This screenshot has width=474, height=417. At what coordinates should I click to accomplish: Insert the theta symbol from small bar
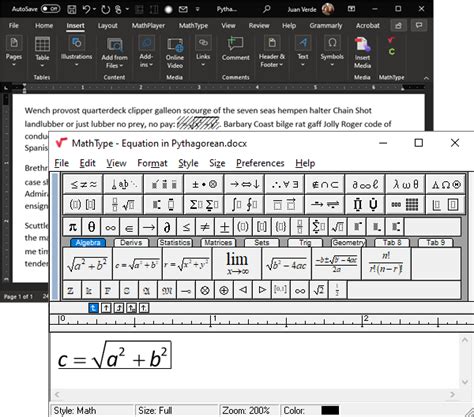(91, 227)
